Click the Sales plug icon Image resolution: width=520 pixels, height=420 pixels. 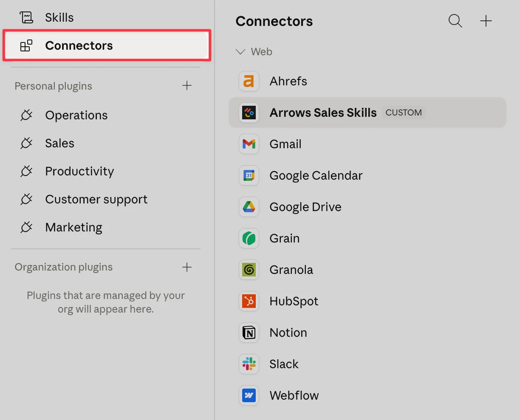pyautogui.click(x=26, y=143)
